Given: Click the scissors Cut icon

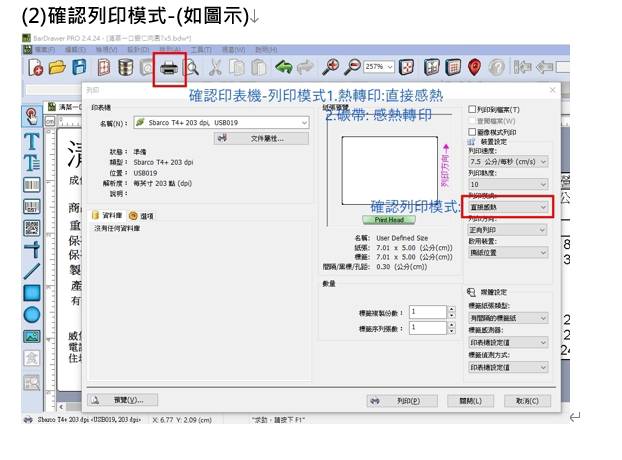Looking at the screenshot, I should (x=214, y=67).
